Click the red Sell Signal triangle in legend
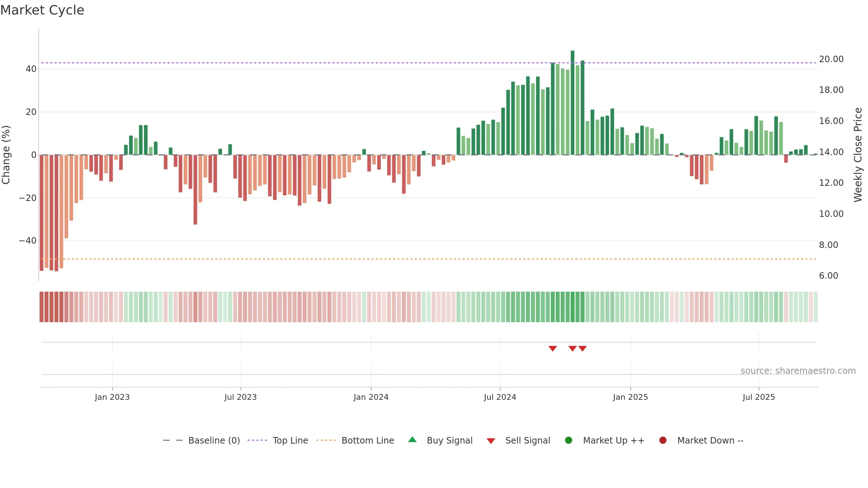 click(x=491, y=441)
